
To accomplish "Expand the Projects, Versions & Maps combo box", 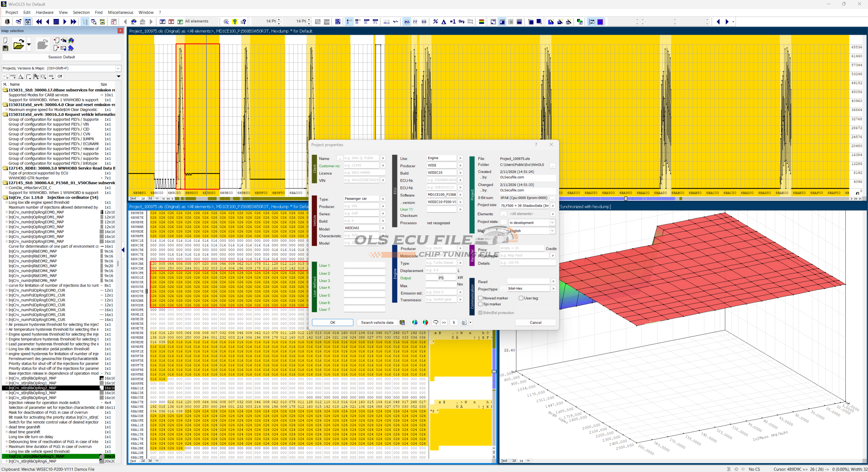I will pyautogui.click(x=118, y=68).
